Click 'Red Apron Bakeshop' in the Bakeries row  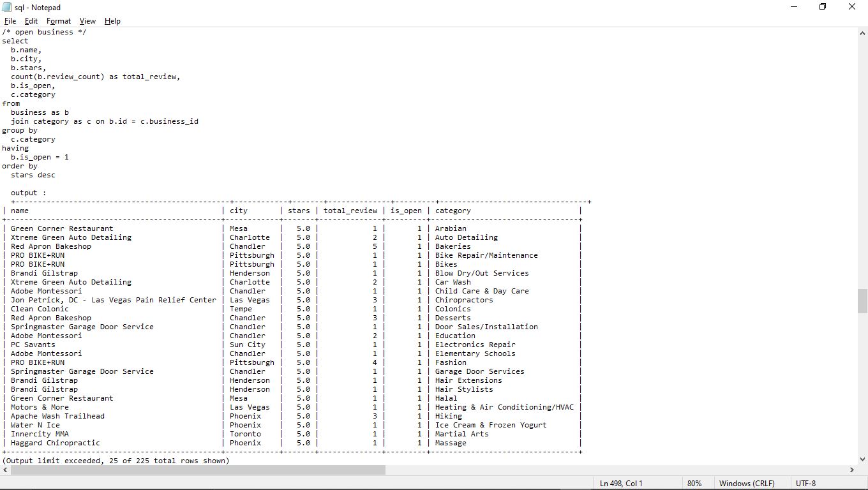[51, 246]
